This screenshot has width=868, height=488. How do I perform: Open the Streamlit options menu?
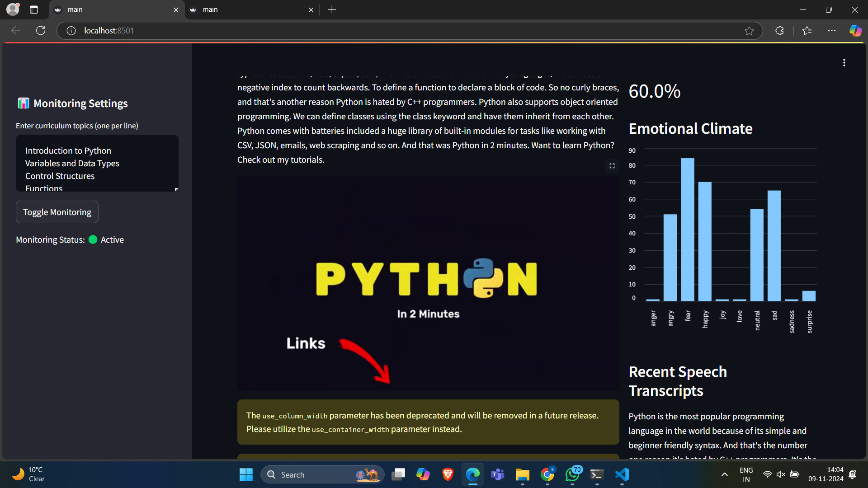click(844, 62)
